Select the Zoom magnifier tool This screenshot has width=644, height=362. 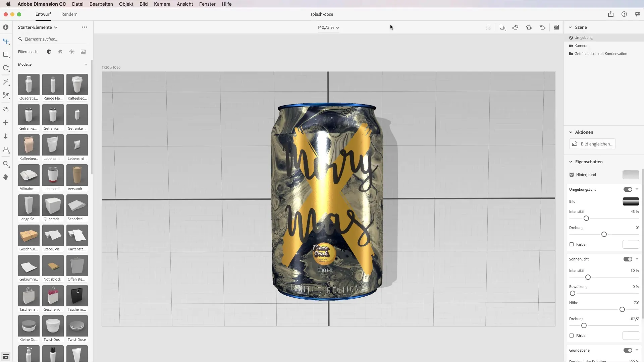[x=6, y=164]
